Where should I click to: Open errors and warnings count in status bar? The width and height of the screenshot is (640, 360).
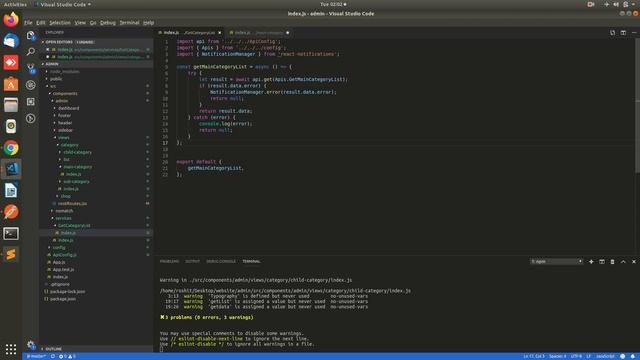coord(67,356)
